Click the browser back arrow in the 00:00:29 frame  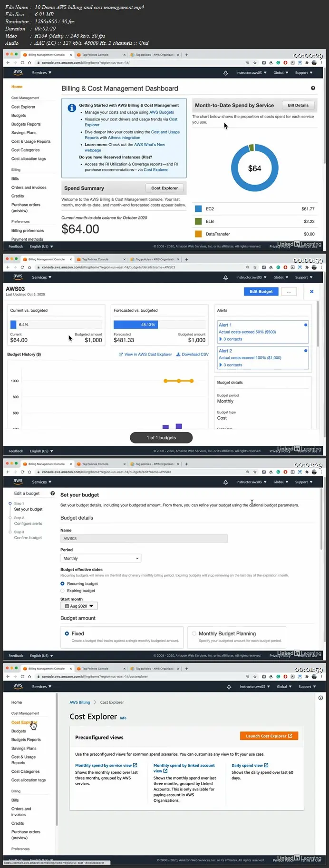(x=8, y=62)
